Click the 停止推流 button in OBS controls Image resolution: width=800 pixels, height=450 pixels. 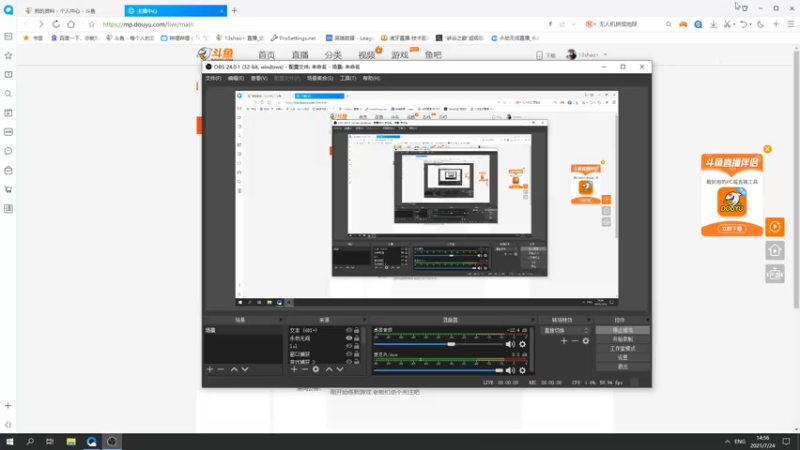click(622, 330)
